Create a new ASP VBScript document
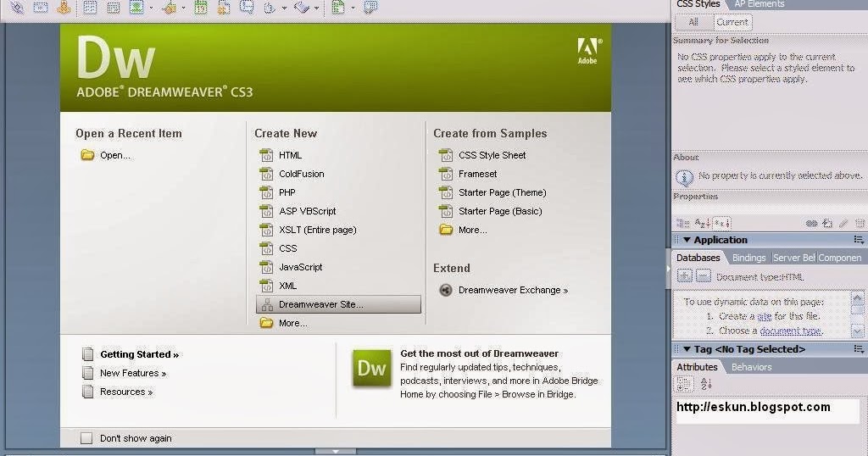Screen dimensions: 868x456 (298, 211)
